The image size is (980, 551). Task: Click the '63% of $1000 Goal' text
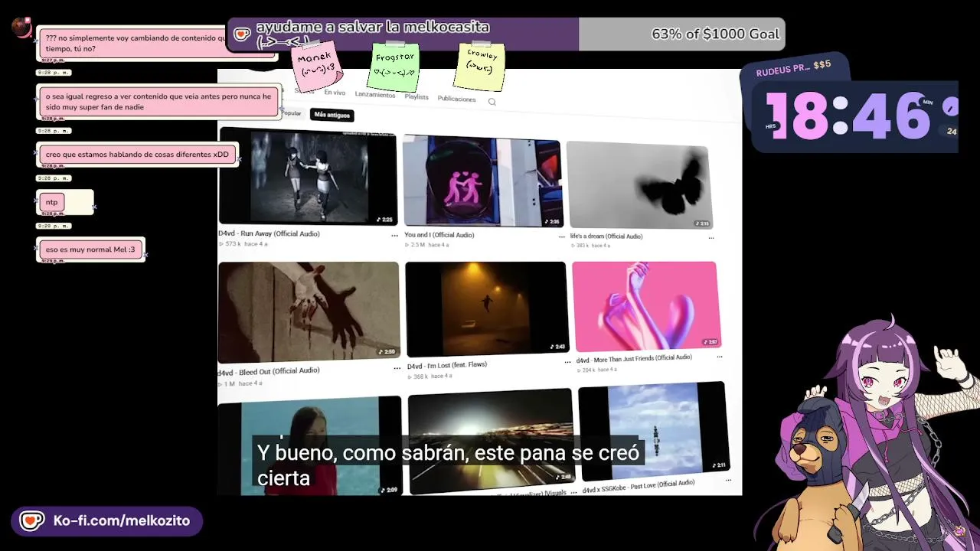point(715,34)
